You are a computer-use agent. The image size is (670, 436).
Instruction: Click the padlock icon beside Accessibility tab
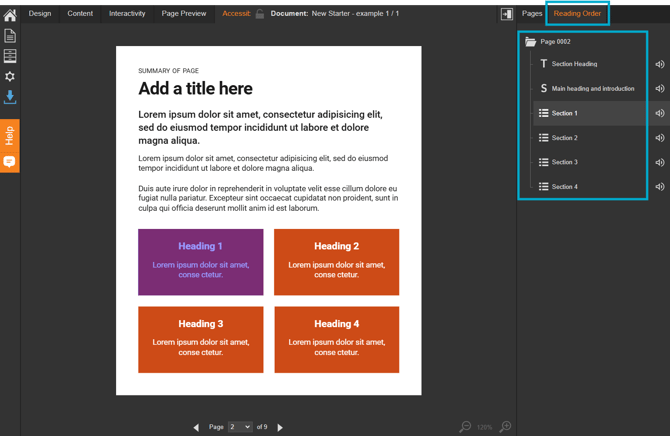tap(260, 14)
